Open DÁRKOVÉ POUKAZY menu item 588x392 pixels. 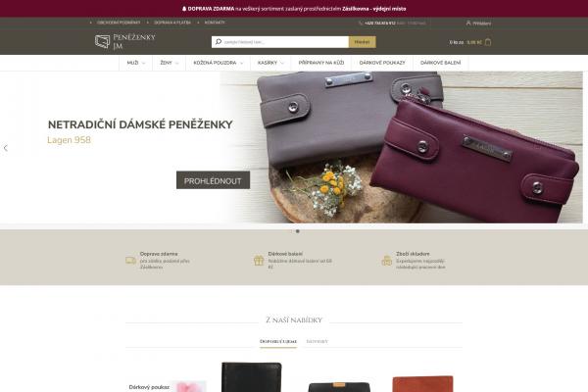coord(382,63)
